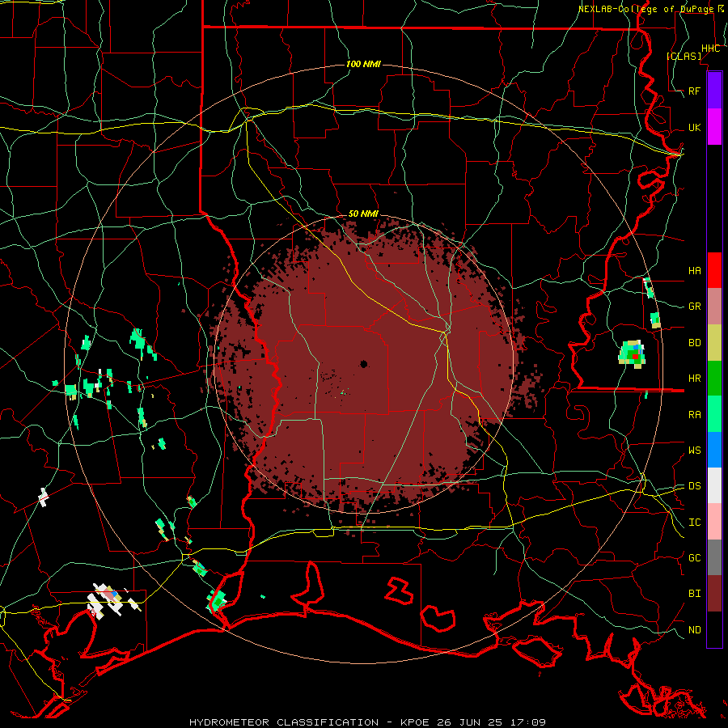The height and width of the screenshot is (728, 728).
Task: Click the DS legend label
Action: [x=694, y=485]
